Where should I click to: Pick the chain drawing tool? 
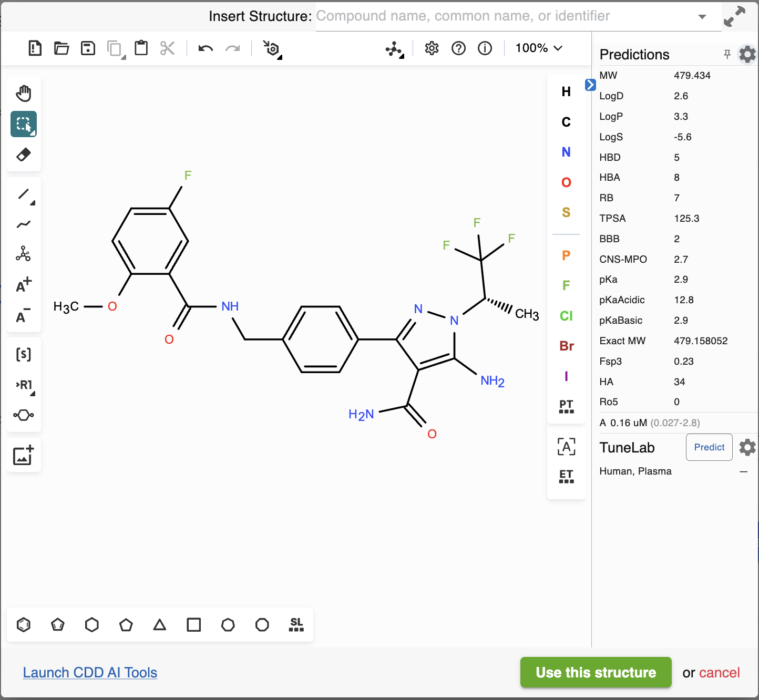(x=24, y=225)
